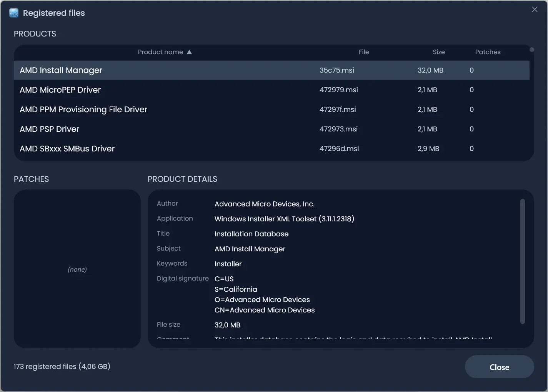
Task: Click the PRODUCTS heading
Action: (35, 34)
